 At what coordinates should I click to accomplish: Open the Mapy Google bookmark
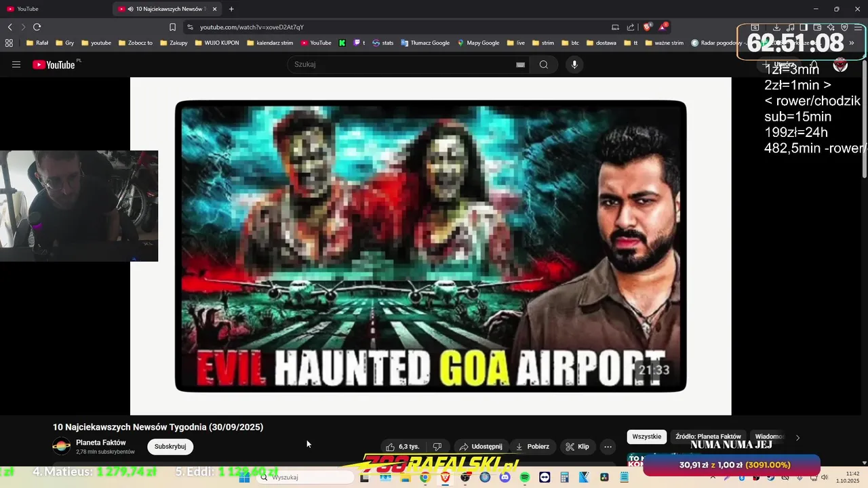478,43
